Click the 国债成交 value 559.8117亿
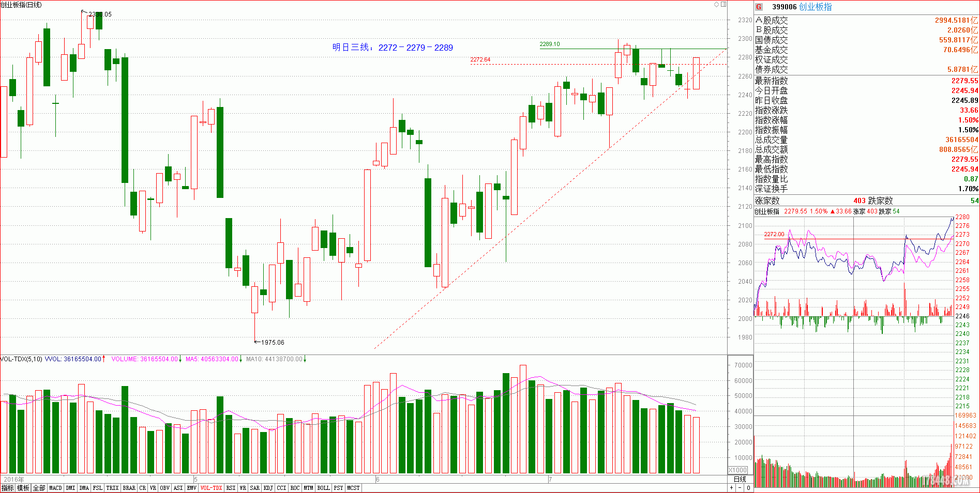The image size is (980, 493). [958, 40]
